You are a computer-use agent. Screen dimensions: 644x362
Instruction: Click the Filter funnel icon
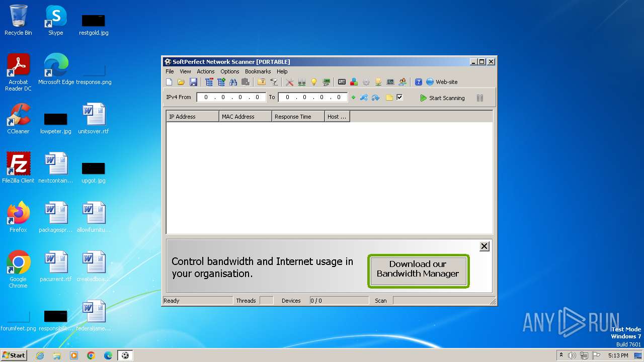tap(274, 82)
